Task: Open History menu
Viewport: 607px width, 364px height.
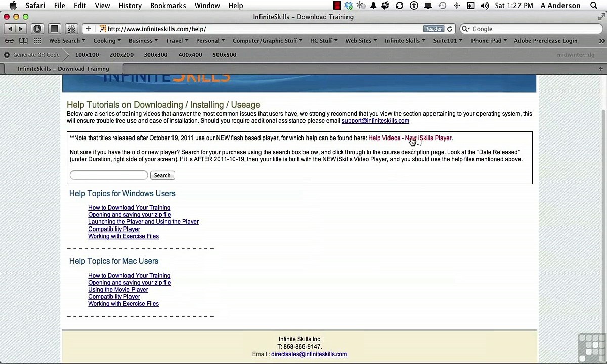Action: click(x=130, y=6)
